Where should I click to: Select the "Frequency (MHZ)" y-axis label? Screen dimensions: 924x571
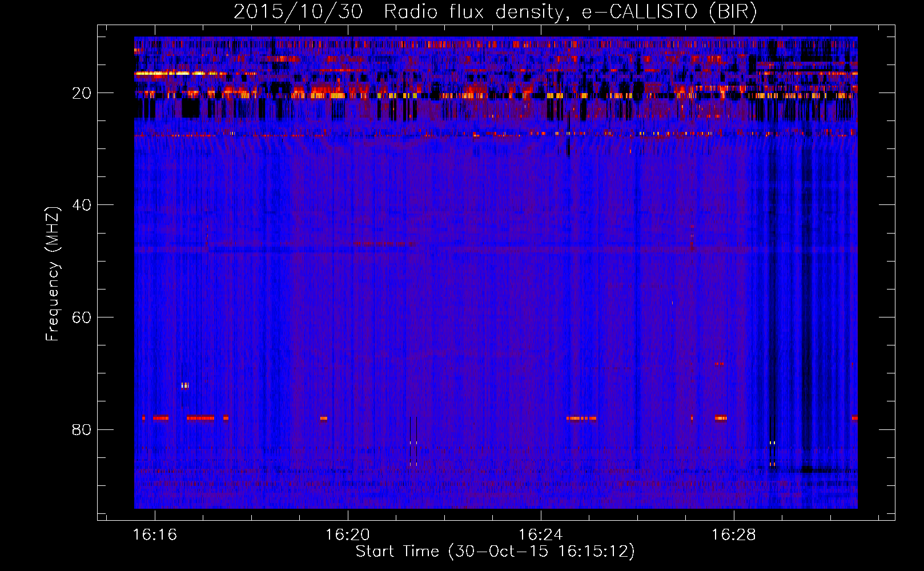point(53,274)
